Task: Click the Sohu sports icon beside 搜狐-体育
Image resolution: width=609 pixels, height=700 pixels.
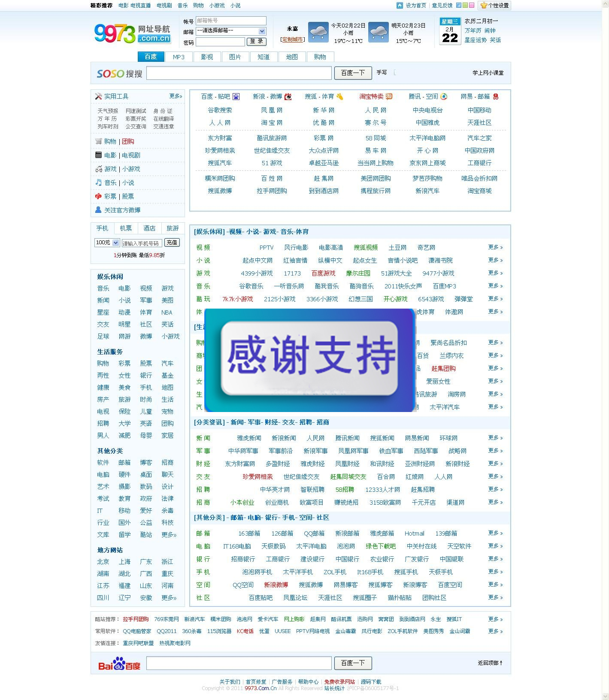Action: (x=340, y=97)
